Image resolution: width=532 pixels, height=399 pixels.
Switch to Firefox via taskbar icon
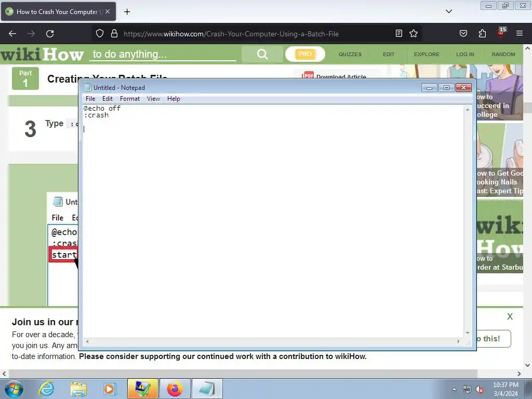[175, 389]
